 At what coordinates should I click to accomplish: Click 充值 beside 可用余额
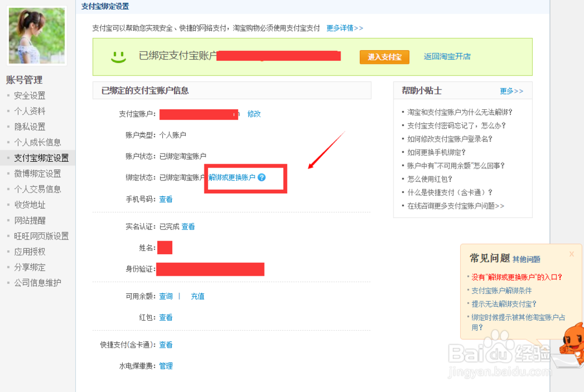coord(198,296)
